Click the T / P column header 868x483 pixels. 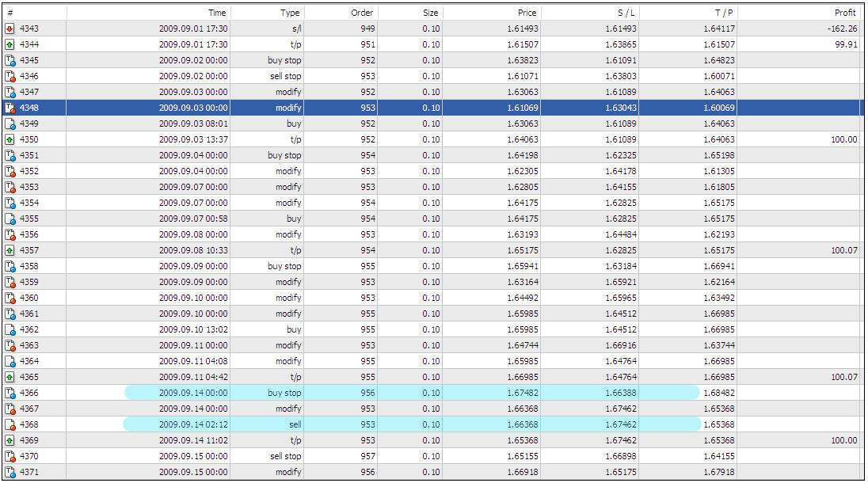[689, 13]
